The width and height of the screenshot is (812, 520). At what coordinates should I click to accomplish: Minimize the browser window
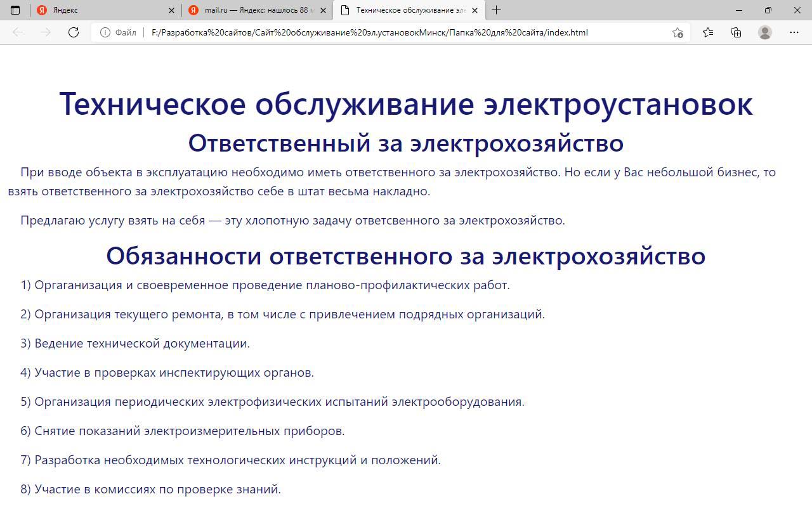click(739, 10)
